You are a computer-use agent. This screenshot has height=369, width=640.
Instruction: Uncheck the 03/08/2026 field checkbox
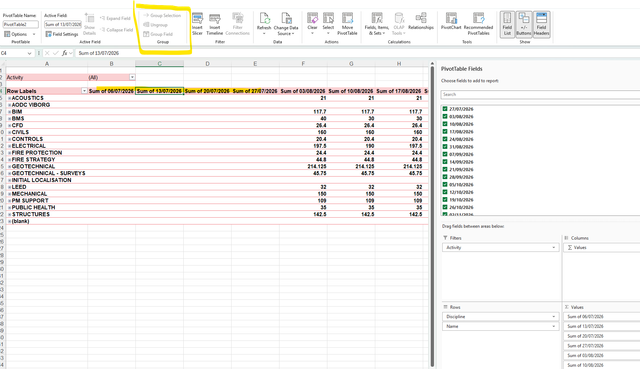[445, 116]
